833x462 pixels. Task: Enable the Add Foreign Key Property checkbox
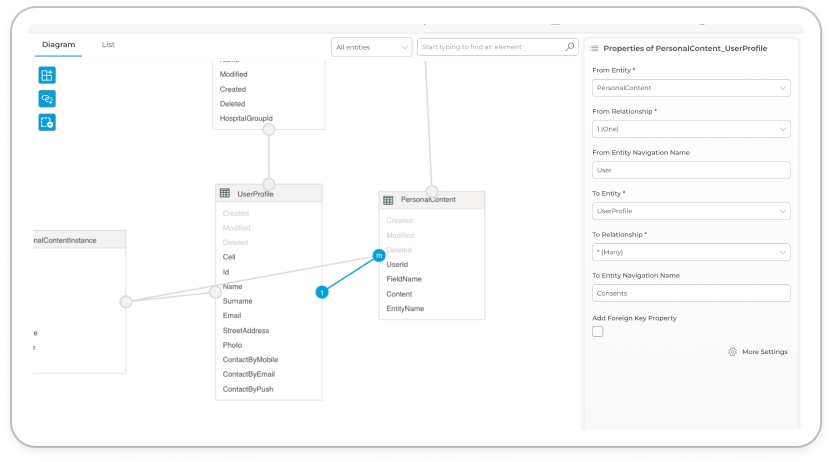pos(598,332)
